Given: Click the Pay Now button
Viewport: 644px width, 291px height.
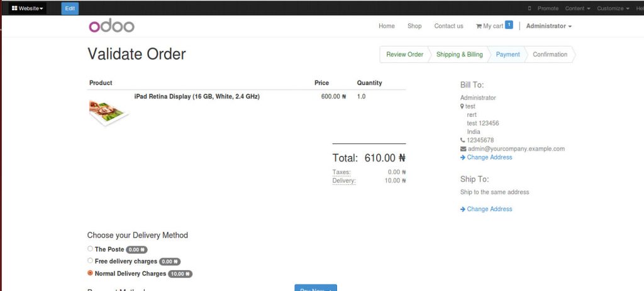Looking at the screenshot, I should pos(316,288).
